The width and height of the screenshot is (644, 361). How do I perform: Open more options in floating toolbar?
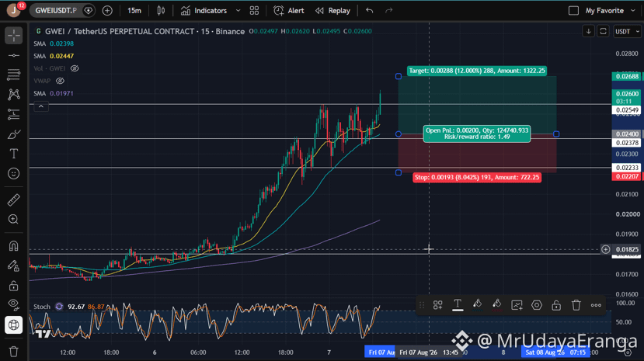(596, 305)
